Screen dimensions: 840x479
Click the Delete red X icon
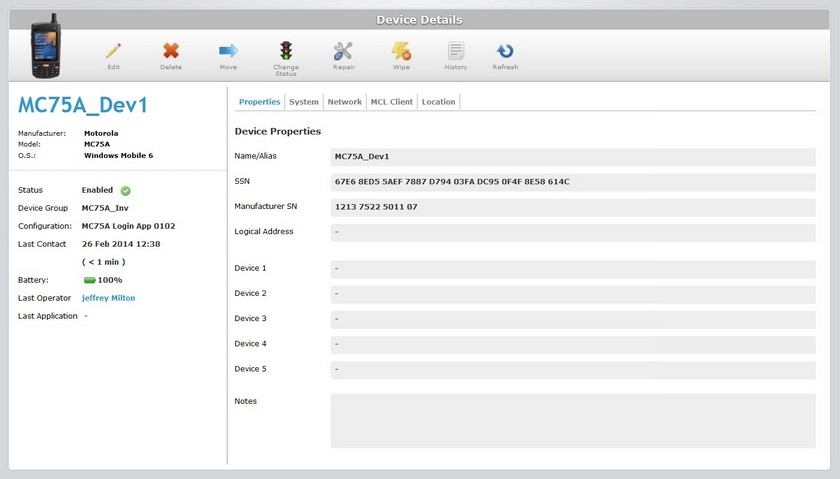point(171,51)
